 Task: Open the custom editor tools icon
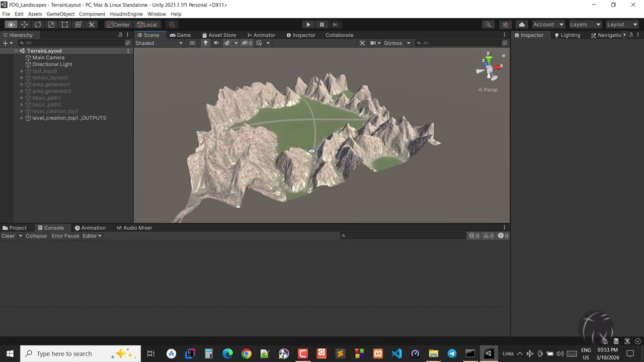pos(92,25)
